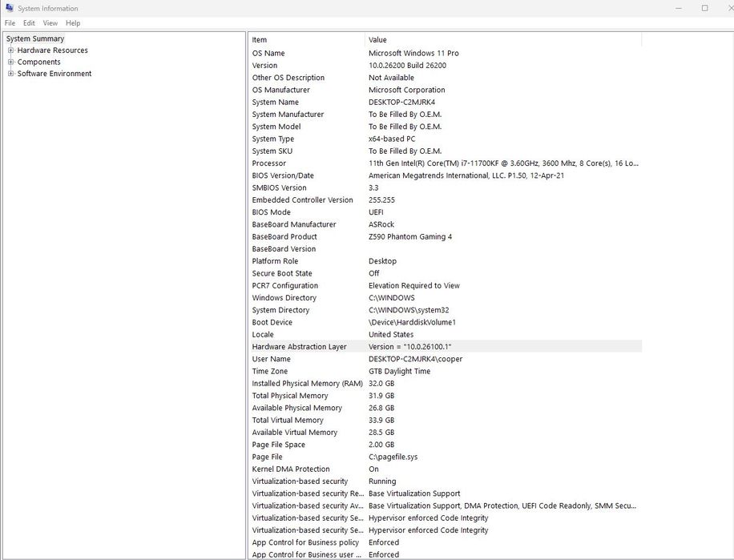Select the System Name row label
This screenshot has width=734, height=560.
coord(276,102)
